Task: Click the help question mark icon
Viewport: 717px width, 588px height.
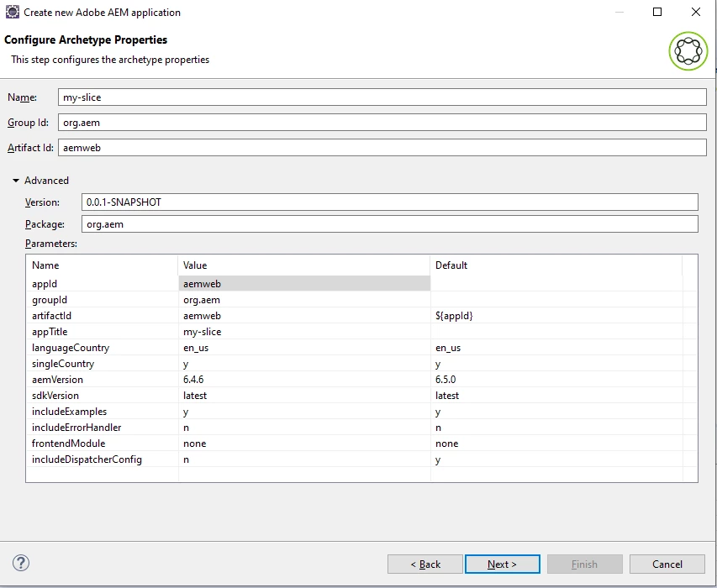Action: [21, 563]
